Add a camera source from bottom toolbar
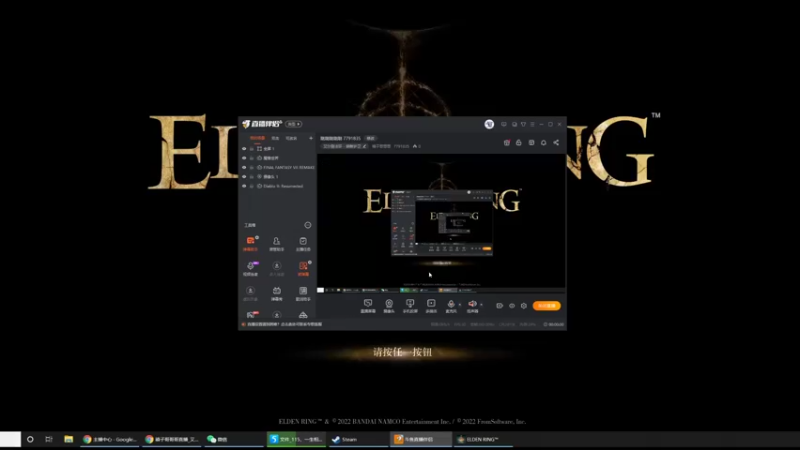Screen dimensions: 800x450 click(389, 306)
